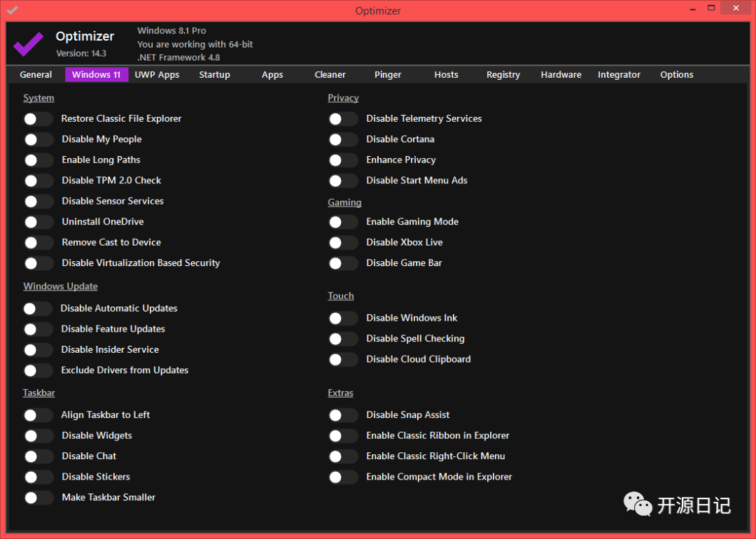The image size is (756, 539).
Task: Maximize the Optimizer window
Action: tap(711, 8)
